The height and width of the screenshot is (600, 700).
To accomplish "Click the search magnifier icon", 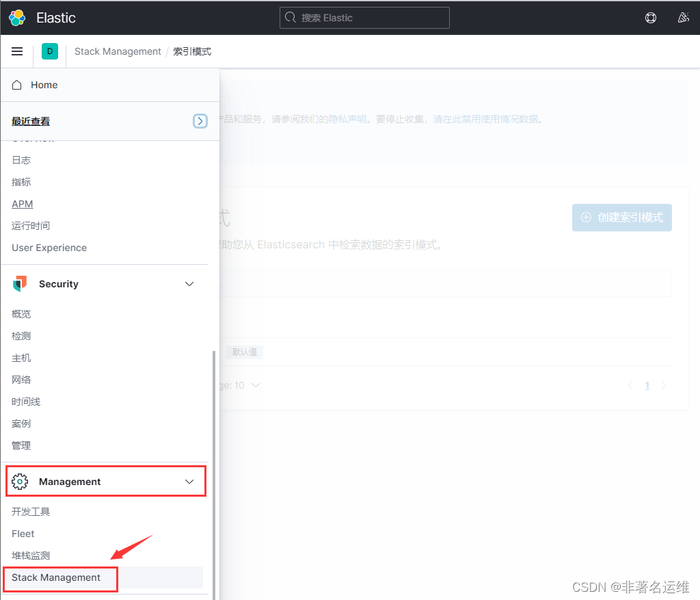I will (x=291, y=18).
